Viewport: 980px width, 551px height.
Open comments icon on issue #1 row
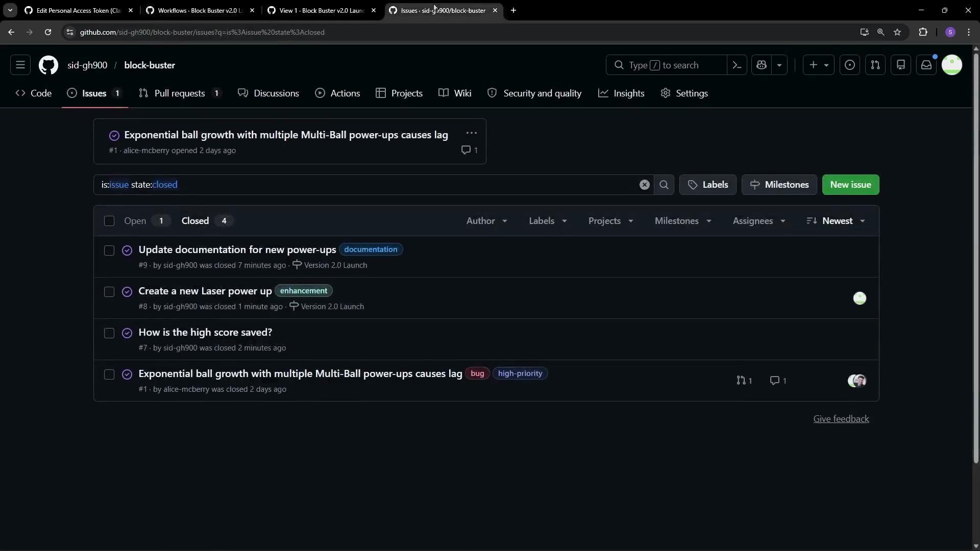pyautogui.click(x=778, y=381)
